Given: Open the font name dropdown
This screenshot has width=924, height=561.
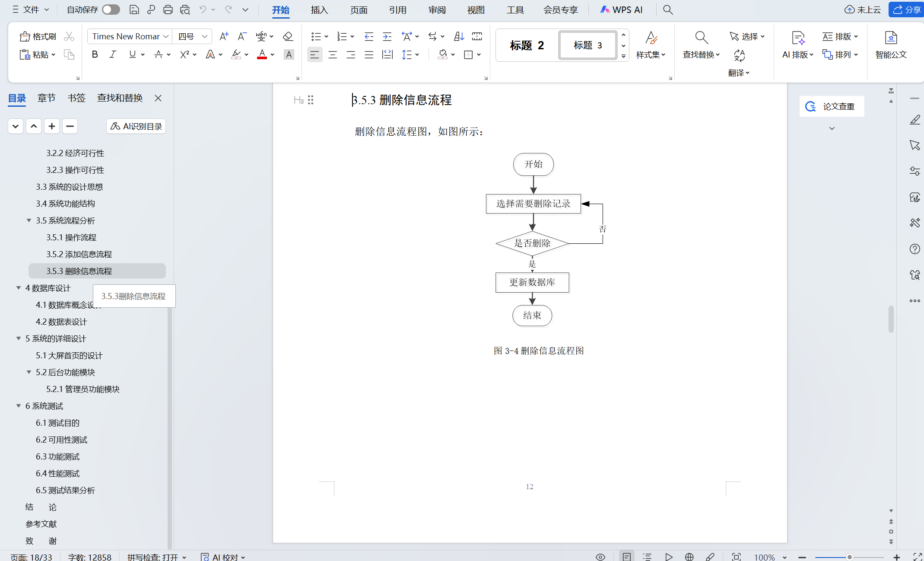Looking at the screenshot, I should pos(166,37).
